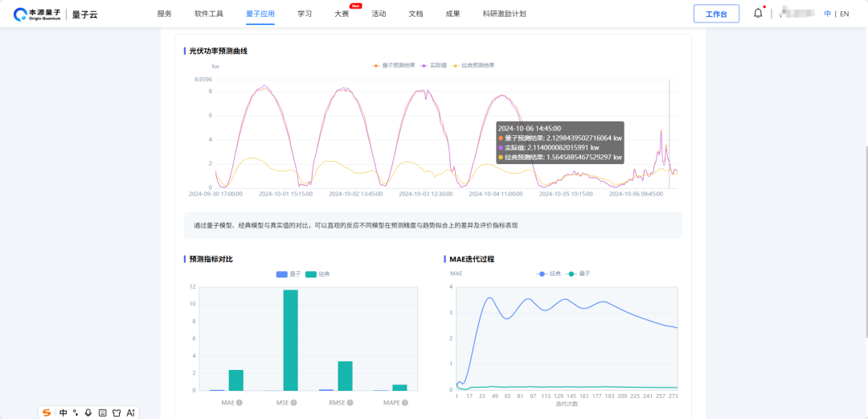The image size is (868, 419).
Task: Click the RMSE info icon
Action: [x=350, y=403]
